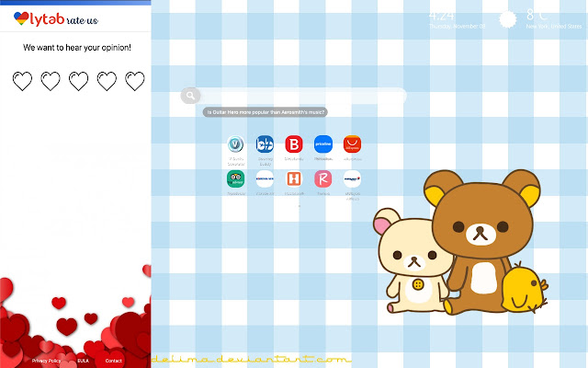Open the TripAdvisor shortcut

click(x=235, y=178)
